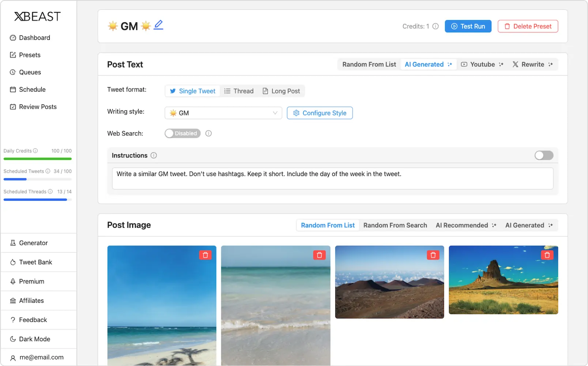
Task: Open the Tweet Bank
Action: pos(35,262)
